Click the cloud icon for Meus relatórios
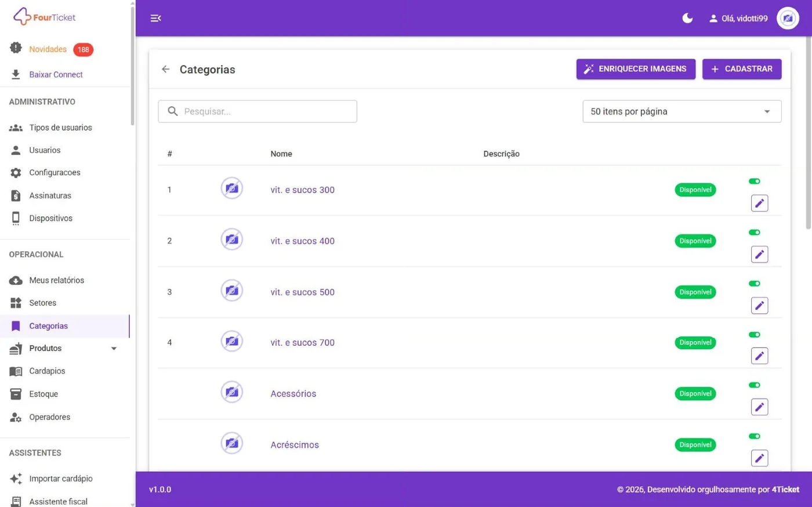This screenshot has width=812, height=507. (16, 280)
